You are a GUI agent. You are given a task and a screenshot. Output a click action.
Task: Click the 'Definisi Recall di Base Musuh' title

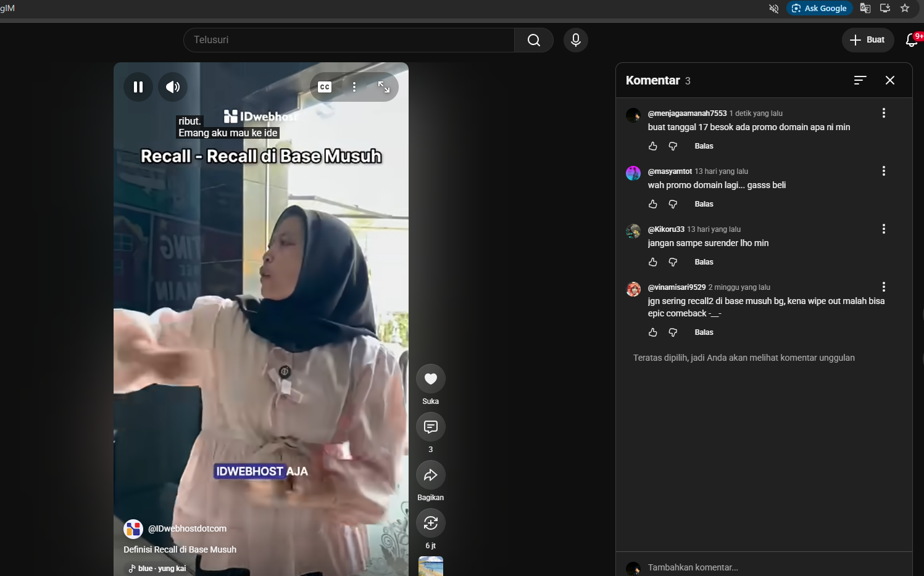(x=180, y=549)
